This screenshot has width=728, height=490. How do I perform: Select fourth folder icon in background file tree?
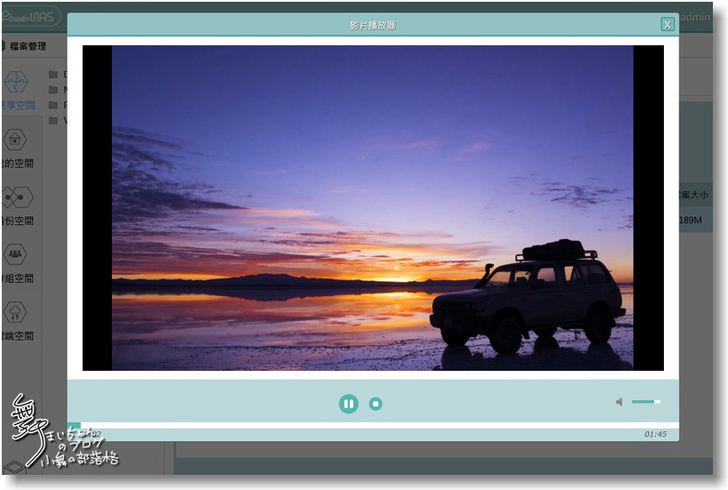coord(53,120)
